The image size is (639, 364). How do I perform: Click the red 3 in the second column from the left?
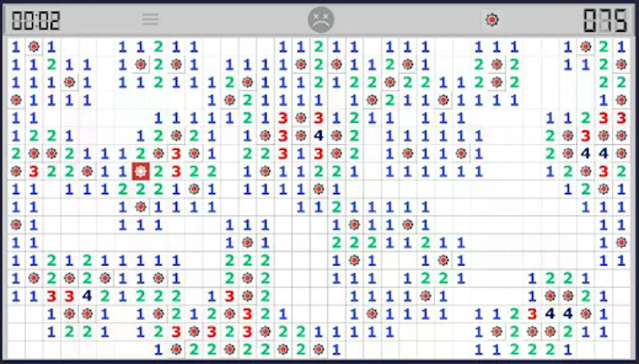34,171
